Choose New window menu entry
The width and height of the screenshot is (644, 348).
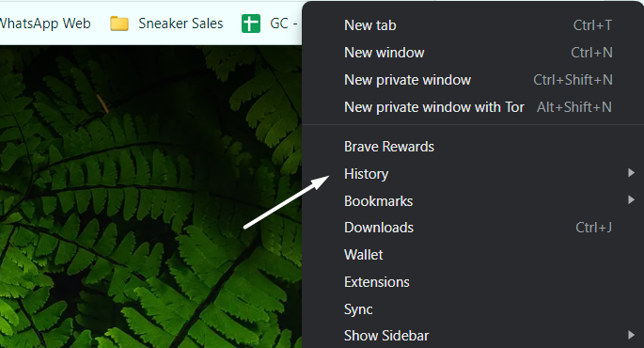(473, 53)
